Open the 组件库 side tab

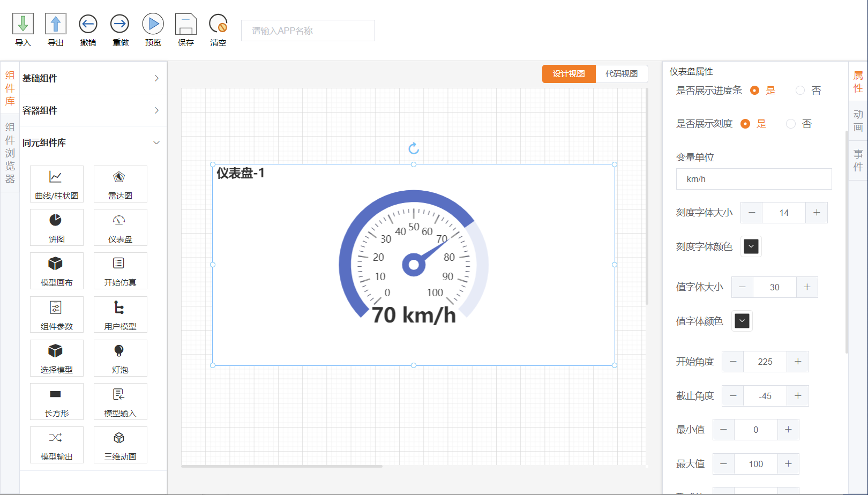point(10,88)
